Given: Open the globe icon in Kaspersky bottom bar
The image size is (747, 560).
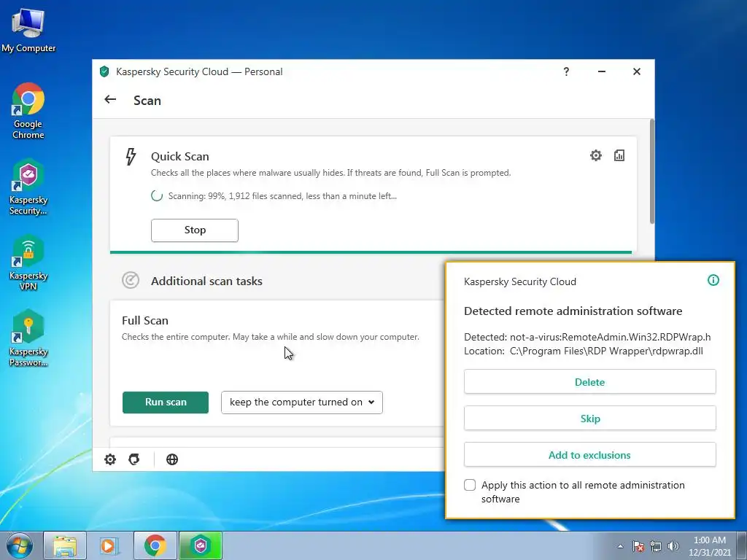Looking at the screenshot, I should tap(172, 459).
